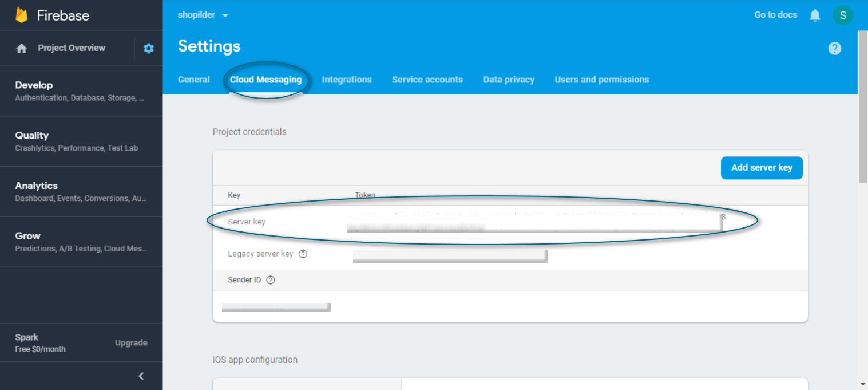Select the Cloud Messaging tab
Image resolution: width=868 pixels, height=390 pixels.
coord(265,80)
